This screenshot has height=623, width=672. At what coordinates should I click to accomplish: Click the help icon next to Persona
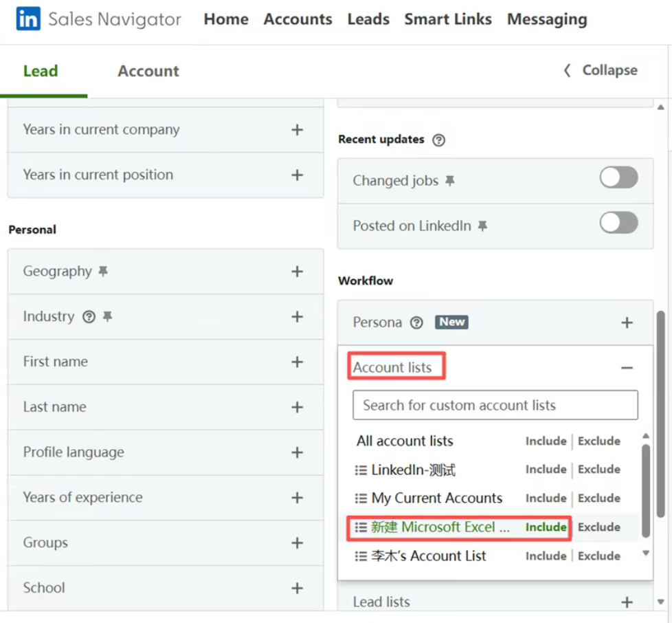(416, 323)
